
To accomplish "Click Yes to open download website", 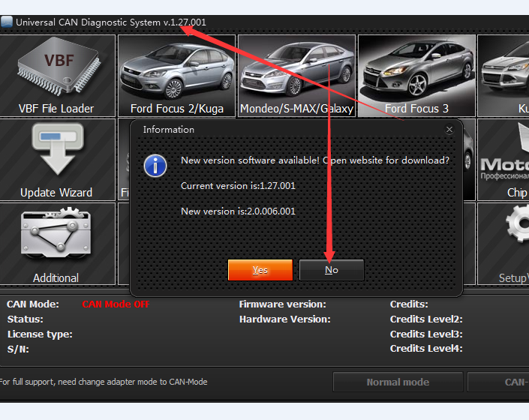I will [260, 270].
